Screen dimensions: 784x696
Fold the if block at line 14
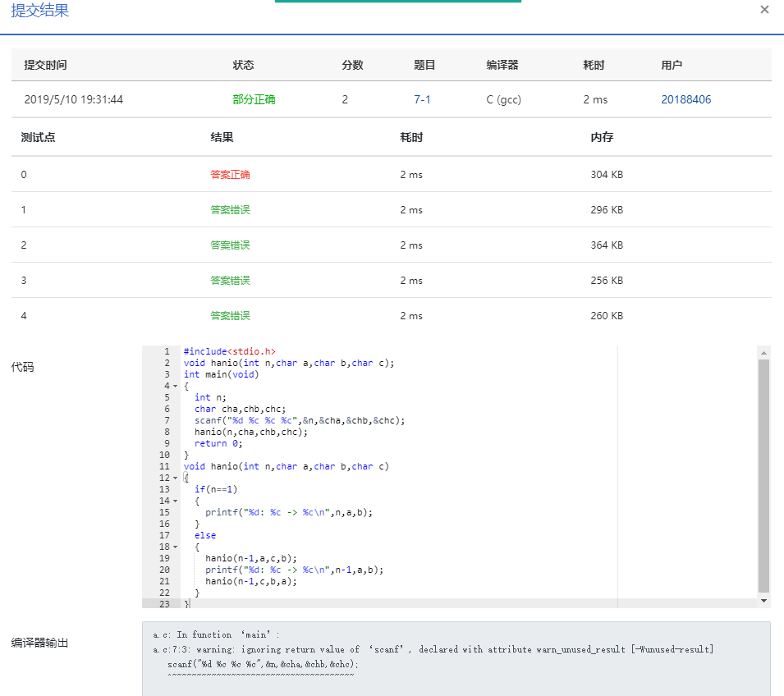[176, 501]
